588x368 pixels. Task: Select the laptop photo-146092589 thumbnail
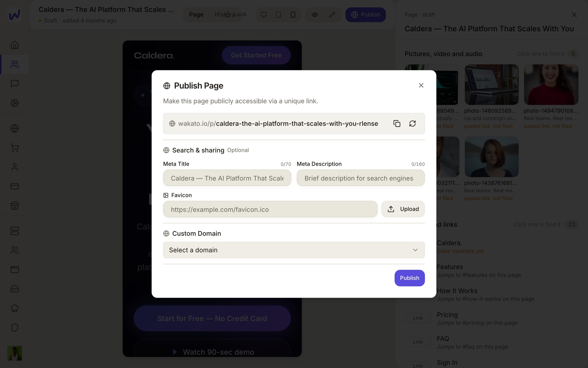492,85
